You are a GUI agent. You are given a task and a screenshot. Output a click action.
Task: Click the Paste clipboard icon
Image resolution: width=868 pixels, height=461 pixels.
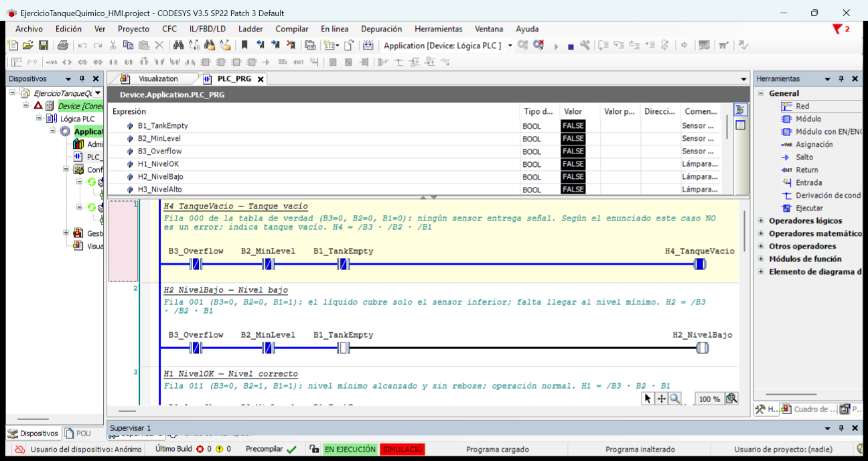[143, 45]
